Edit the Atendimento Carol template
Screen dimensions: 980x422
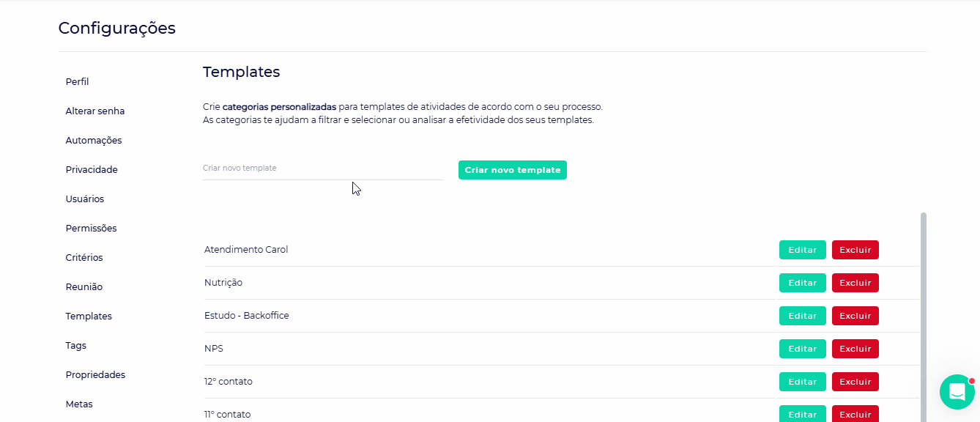click(x=802, y=250)
